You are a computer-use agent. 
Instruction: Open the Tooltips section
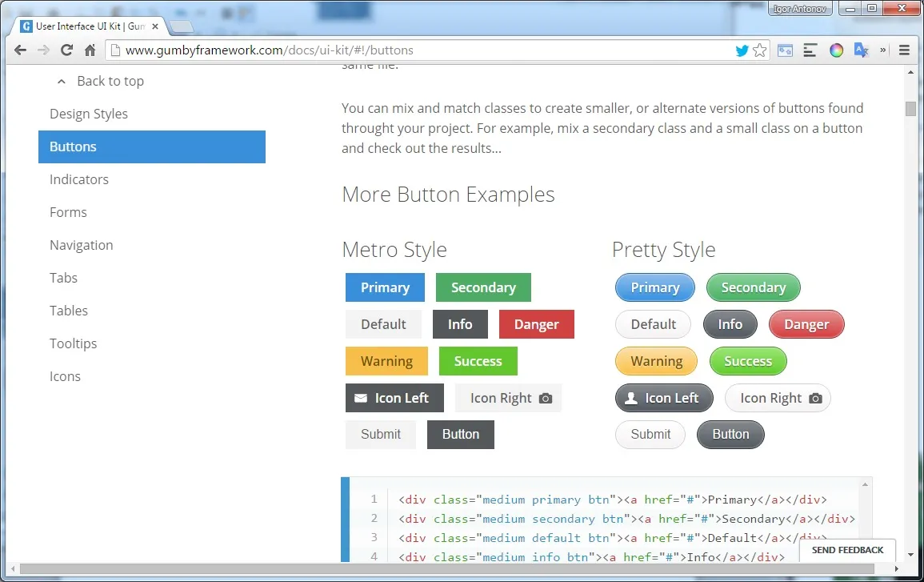73,343
